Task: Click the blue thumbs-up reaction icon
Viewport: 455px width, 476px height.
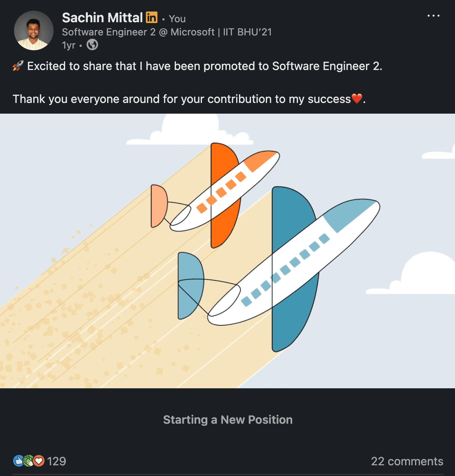Action: coord(19,461)
